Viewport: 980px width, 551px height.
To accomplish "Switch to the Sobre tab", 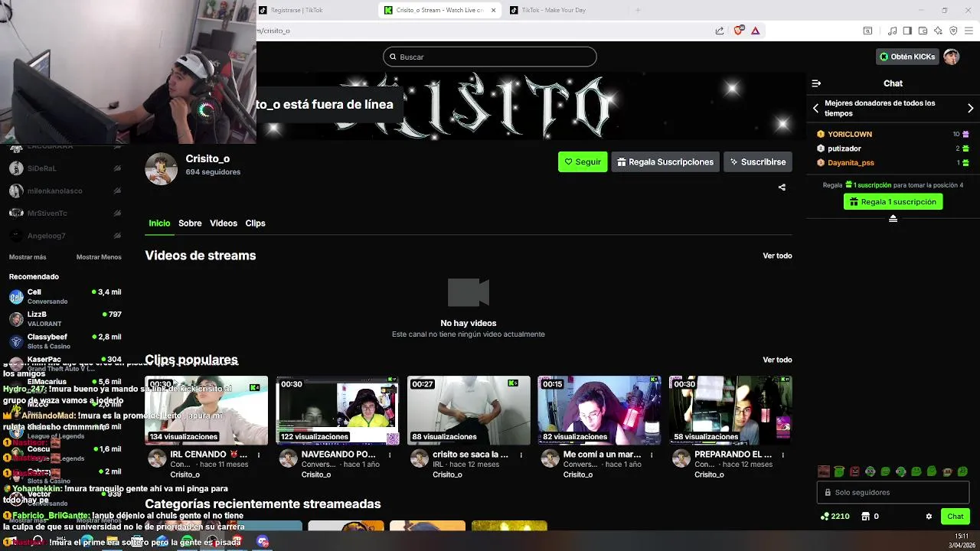I will pyautogui.click(x=190, y=223).
